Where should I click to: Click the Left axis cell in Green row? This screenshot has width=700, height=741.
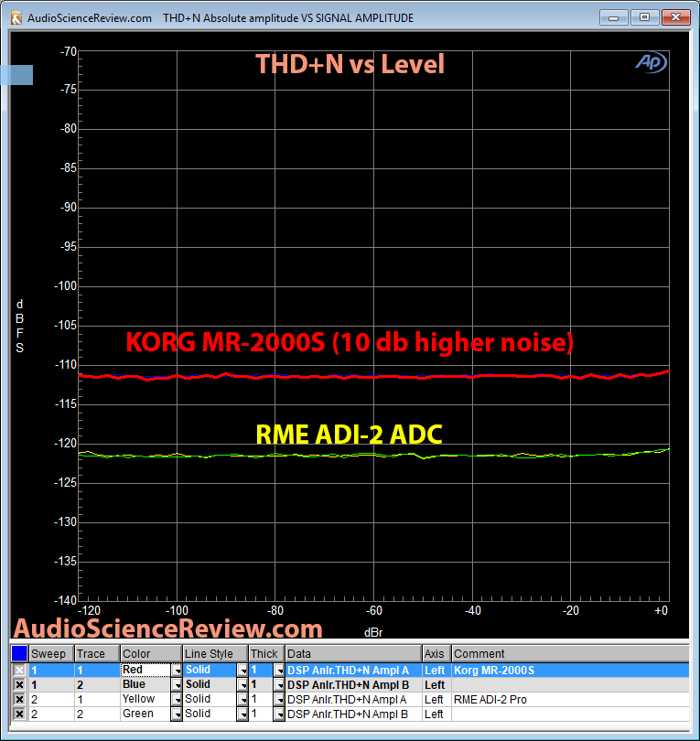click(436, 714)
